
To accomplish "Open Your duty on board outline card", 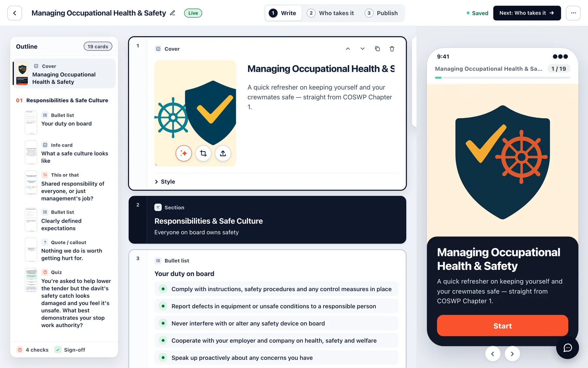I will point(64,122).
